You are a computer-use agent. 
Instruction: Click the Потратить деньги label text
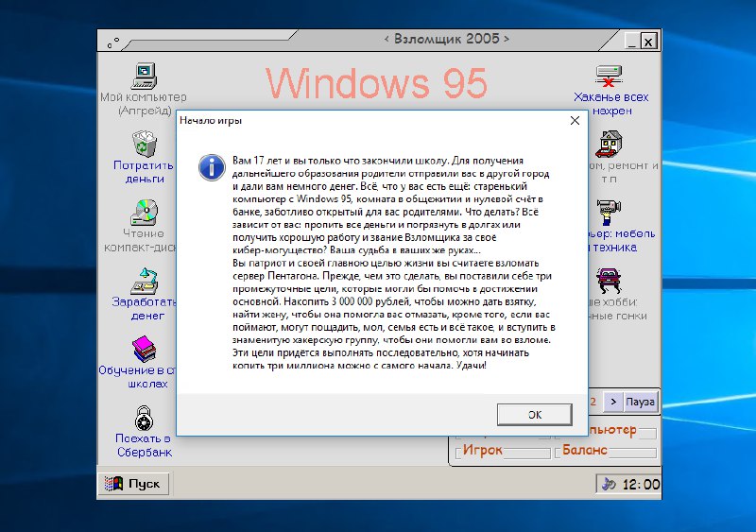pyautogui.click(x=144, y=172)
